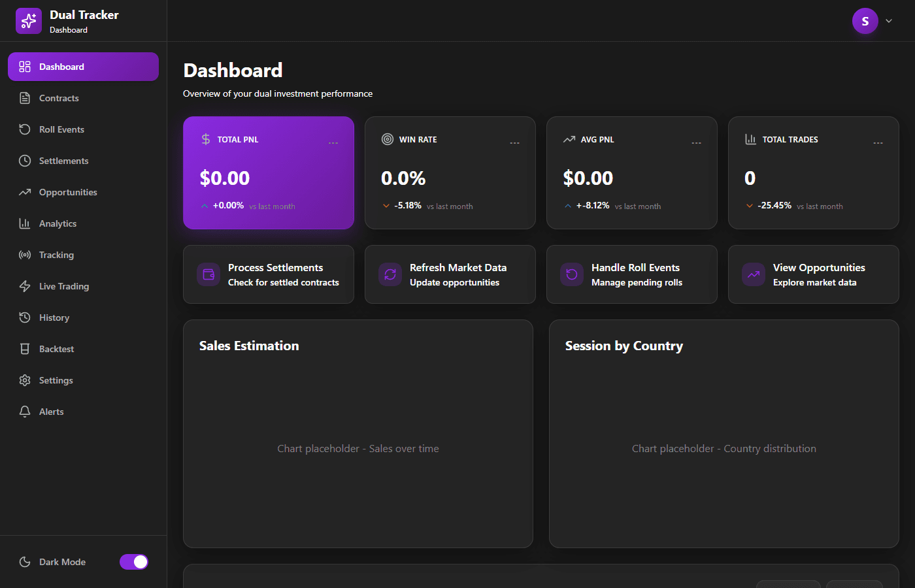Click the Session by Country chart placeholder
The image size is (915, 588).
tap(724, 449)
